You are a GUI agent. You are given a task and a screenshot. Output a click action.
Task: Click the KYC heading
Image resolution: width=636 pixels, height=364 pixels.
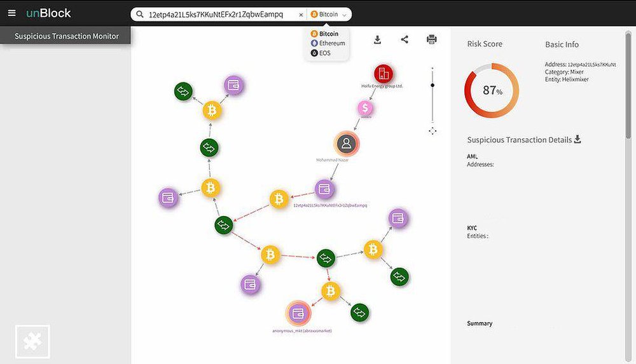click(472, 228)
